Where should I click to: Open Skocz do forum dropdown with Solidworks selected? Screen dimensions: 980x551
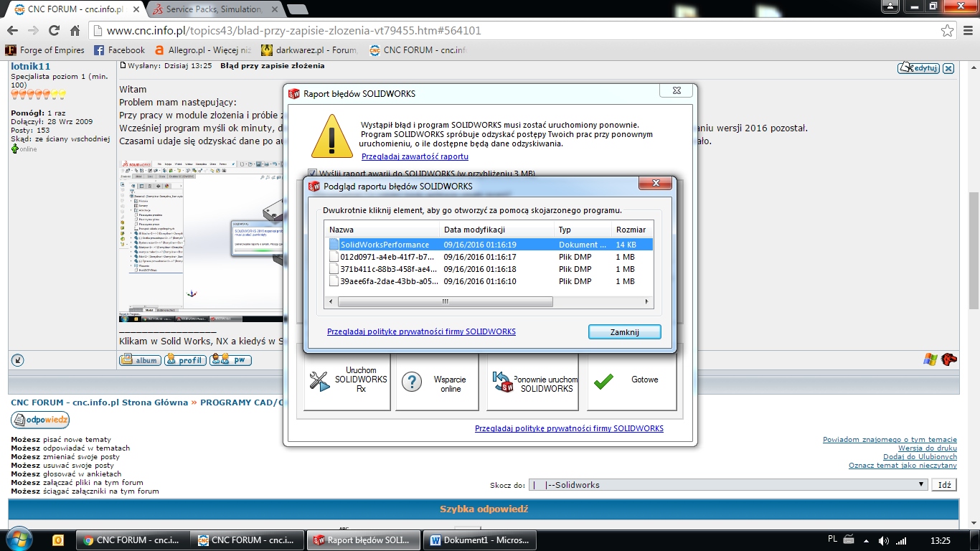pos(728,485)
